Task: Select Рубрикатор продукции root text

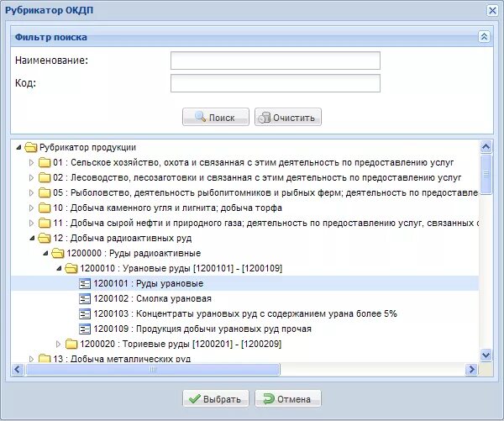Action: click(x=87, y=147)
